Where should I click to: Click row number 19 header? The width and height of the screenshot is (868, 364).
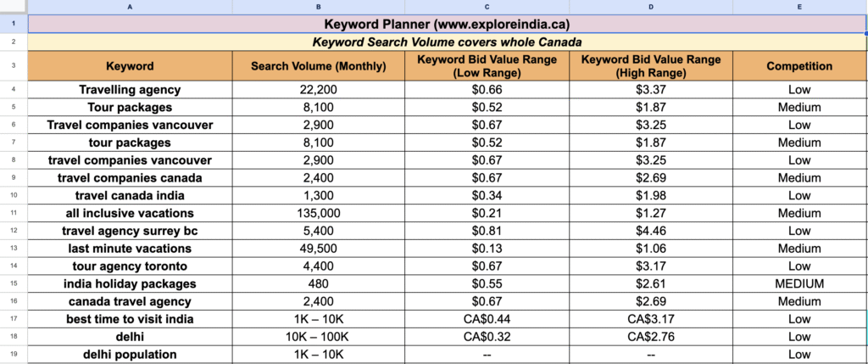click(14, 355)
